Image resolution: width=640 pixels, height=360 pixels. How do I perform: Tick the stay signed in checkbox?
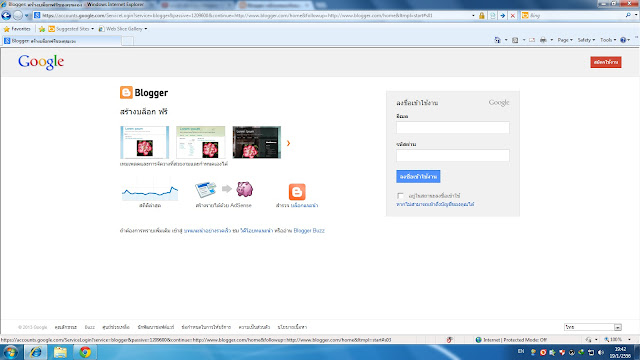tap(400, 196)
